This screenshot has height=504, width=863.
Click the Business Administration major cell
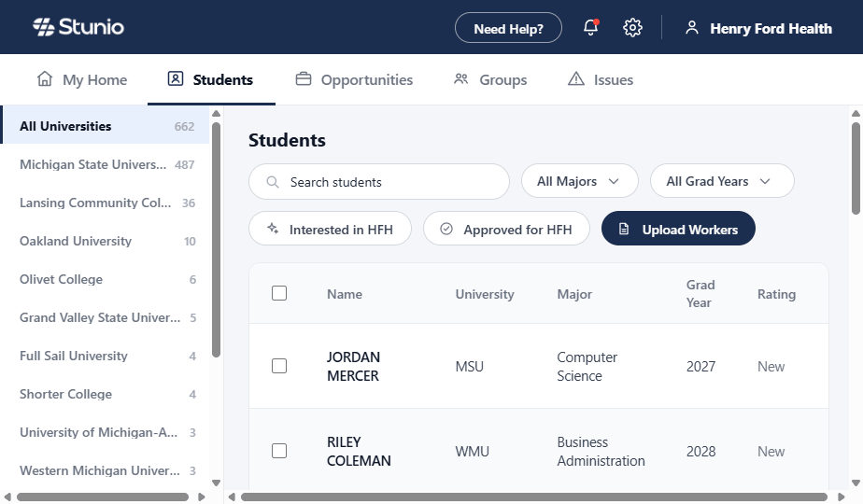point(601,451)
